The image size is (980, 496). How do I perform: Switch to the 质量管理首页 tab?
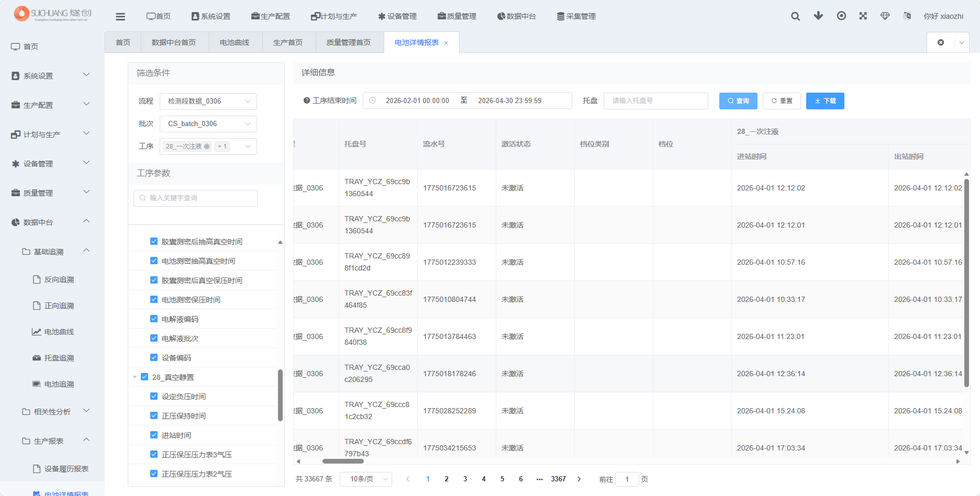(349, 42)
